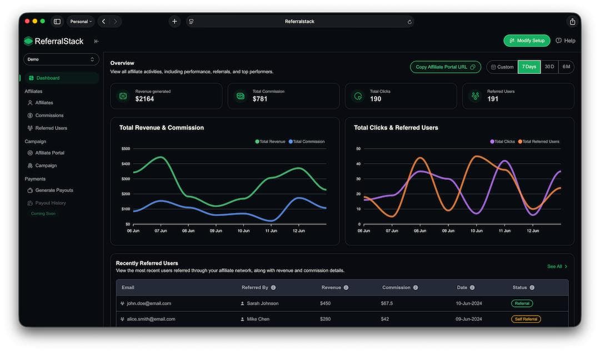Click the ReferralStack logo
The height and width of the screenshot is (364, 600).
53,41
